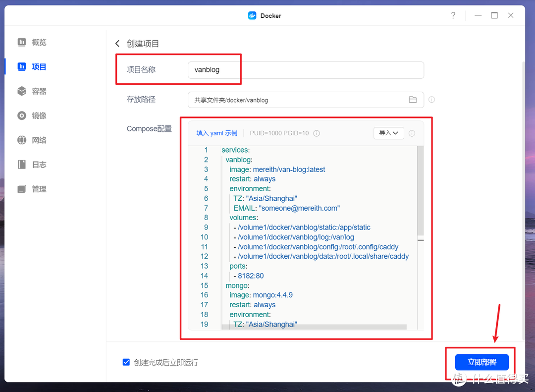Click the info icon beside the 导入 dropdown
This screenshot has width=535, height=392.
click(412, 133)
